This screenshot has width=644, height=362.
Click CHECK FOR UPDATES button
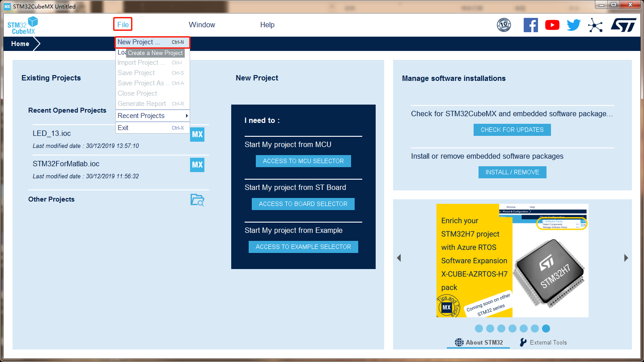pyautogui.click(x=512, y=130)
